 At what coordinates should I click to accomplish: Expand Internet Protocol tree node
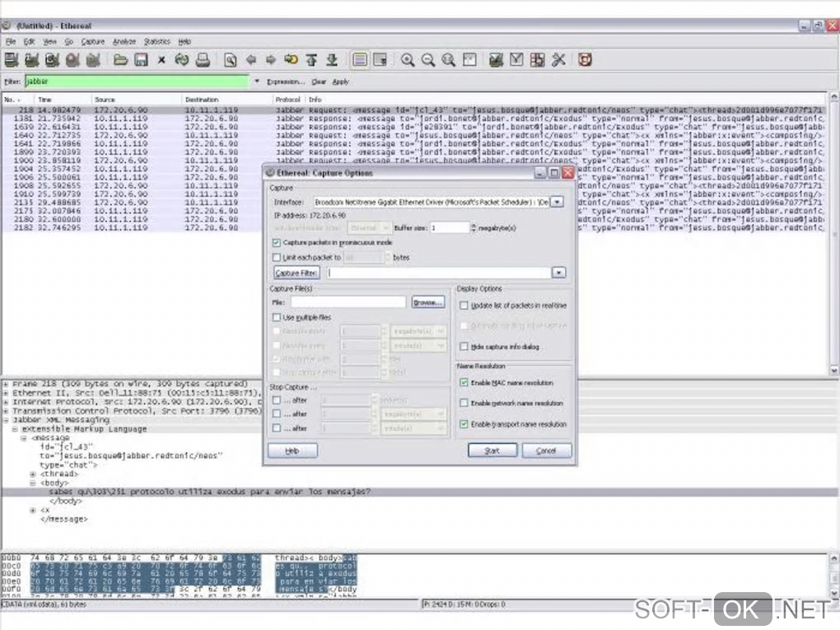pos(6,403)
